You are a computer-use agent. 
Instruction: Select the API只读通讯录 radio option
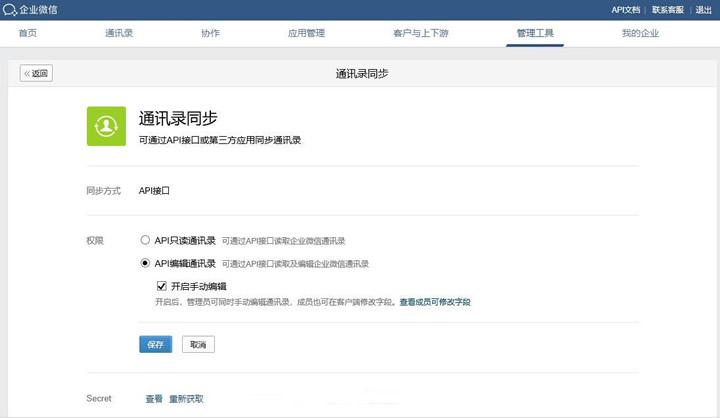(x=146, y=240)
